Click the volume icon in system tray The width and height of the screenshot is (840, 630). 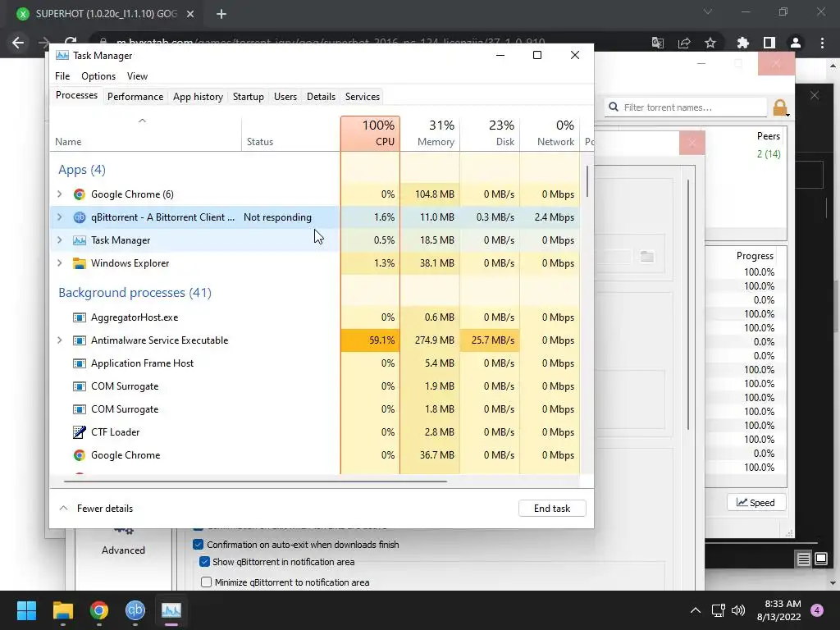[738, 610]
